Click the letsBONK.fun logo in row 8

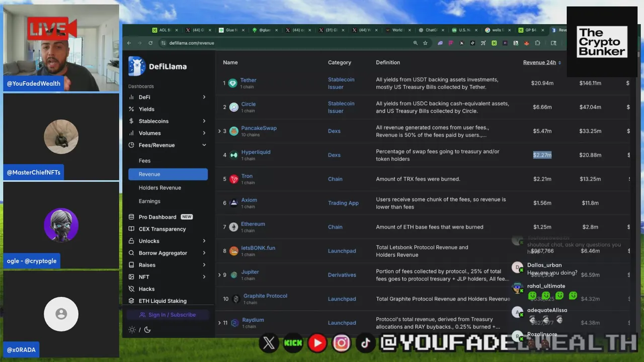[x=234, y=251]
